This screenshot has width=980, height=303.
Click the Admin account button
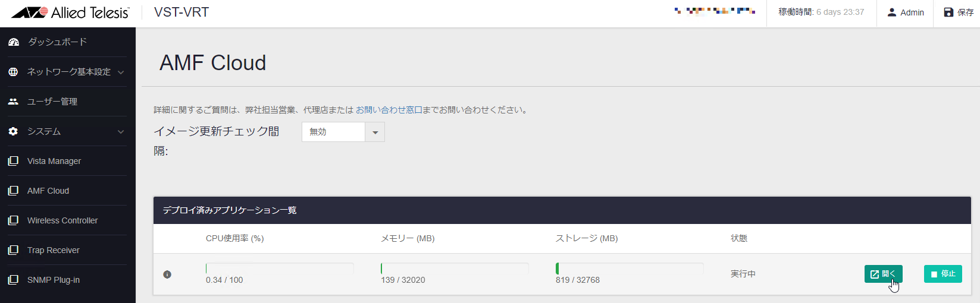tap(906, 12)
